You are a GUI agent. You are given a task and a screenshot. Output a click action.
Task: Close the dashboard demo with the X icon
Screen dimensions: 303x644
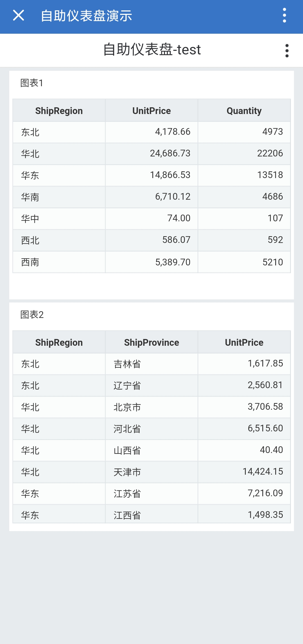pos(19,15)
